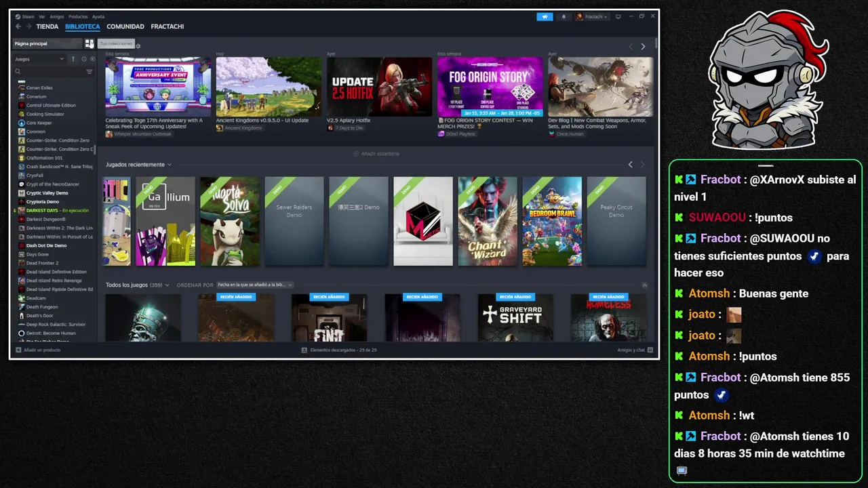Open Elementos descargados status
Screen dimensions: 868x488
(x=339, y=350)
